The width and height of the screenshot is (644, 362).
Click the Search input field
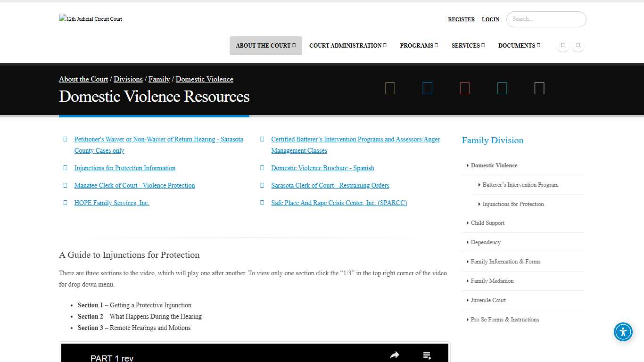546,19
